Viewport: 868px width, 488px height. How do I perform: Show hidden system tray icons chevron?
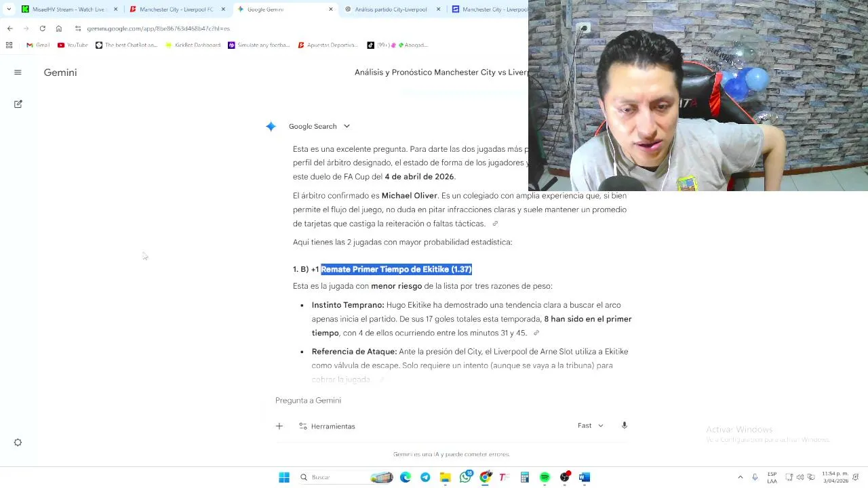pos(741,477)
